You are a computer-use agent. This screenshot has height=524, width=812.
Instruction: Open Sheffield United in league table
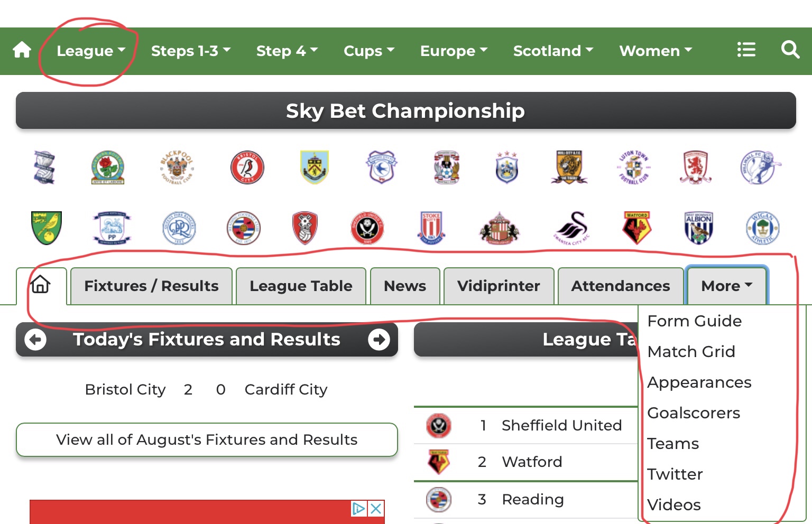[561, 425]
